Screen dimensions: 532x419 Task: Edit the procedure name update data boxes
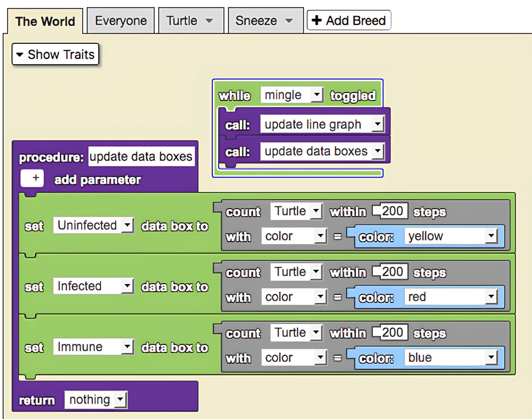[141, 156]
